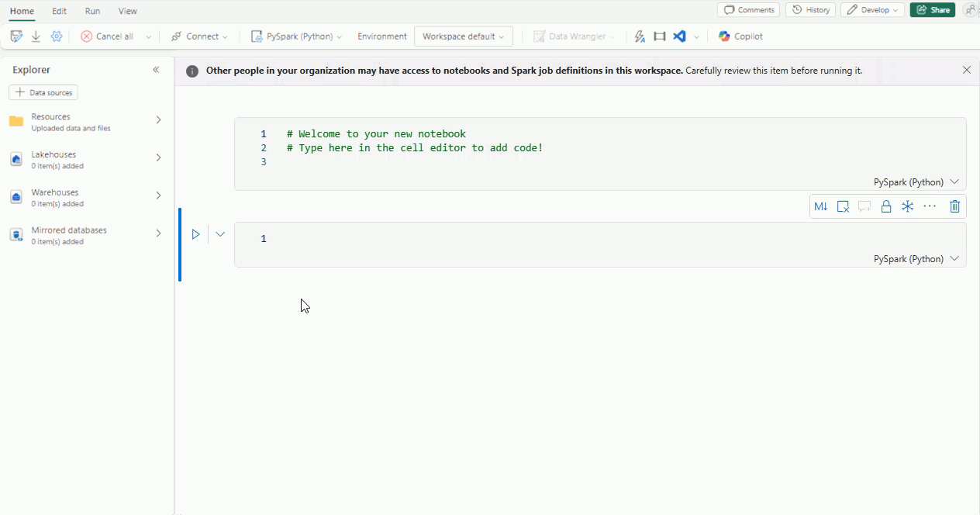Collapse the Explorer panel
This screenshot has width=980, height=515.
156,69
